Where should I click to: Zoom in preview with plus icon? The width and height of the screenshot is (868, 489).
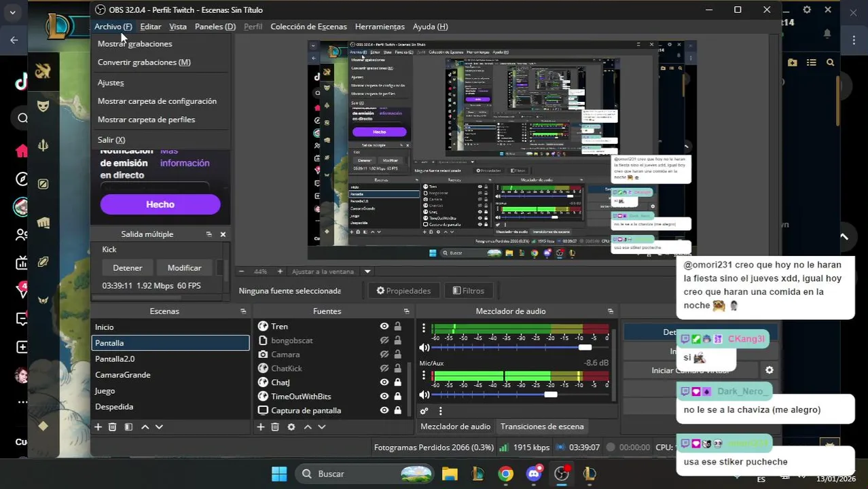click(x=280, y=272)
